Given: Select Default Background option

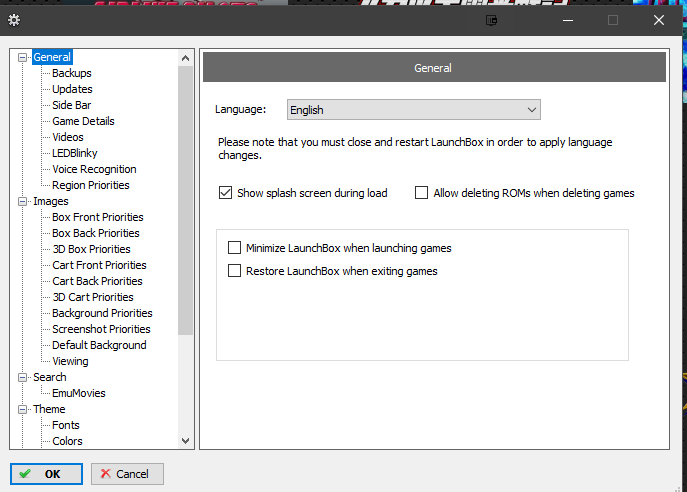Looking at the screenshot, I should [99, 345].
